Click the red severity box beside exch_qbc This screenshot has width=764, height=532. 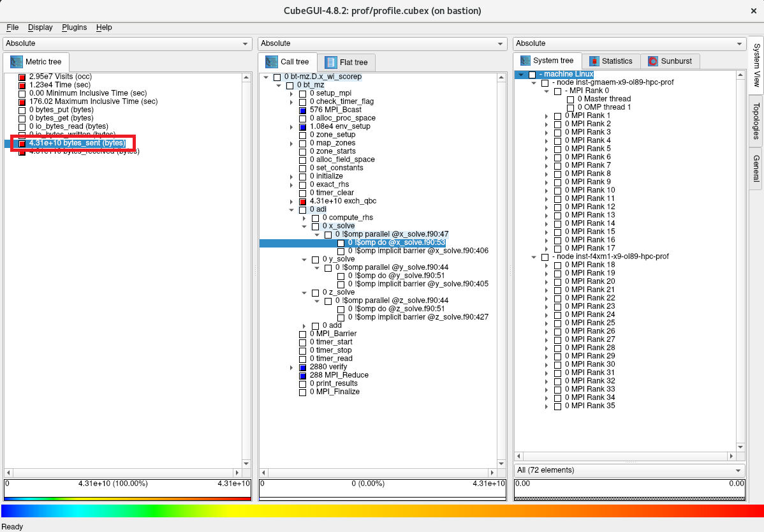coord(303,202)
